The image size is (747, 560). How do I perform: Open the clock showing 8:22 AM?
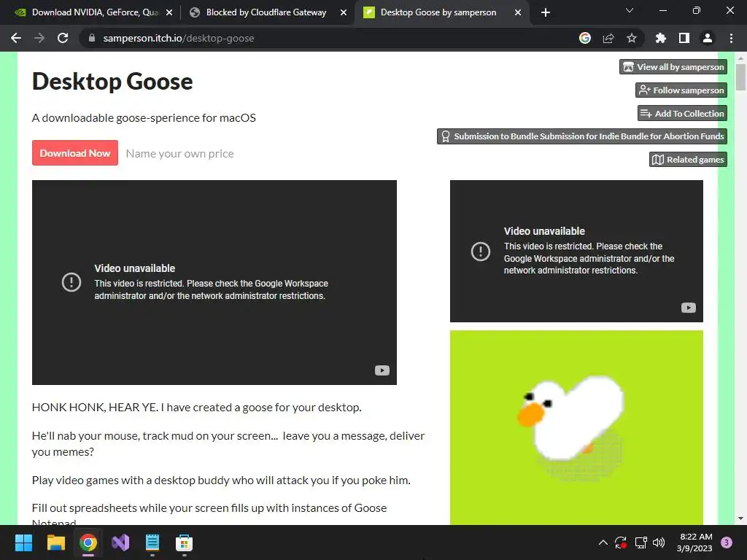coord(694,542)
